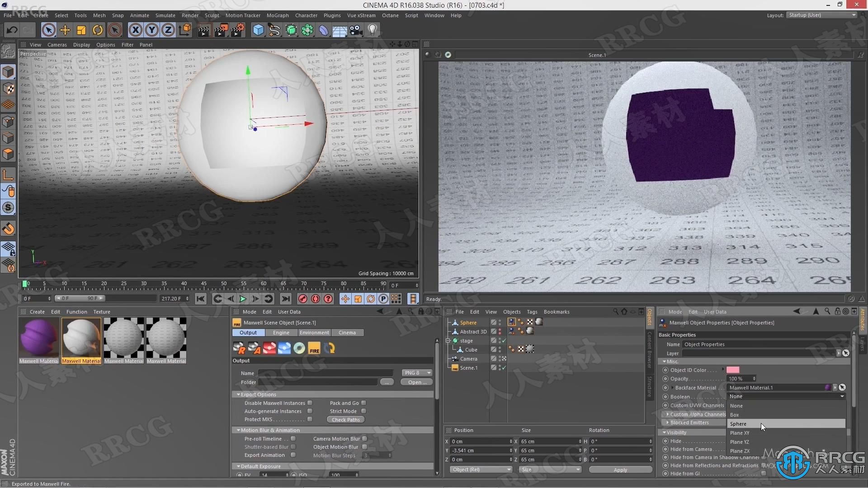Select the Abstract 3D object row
This screenshot has width=868, height=488.
point(473,332)
